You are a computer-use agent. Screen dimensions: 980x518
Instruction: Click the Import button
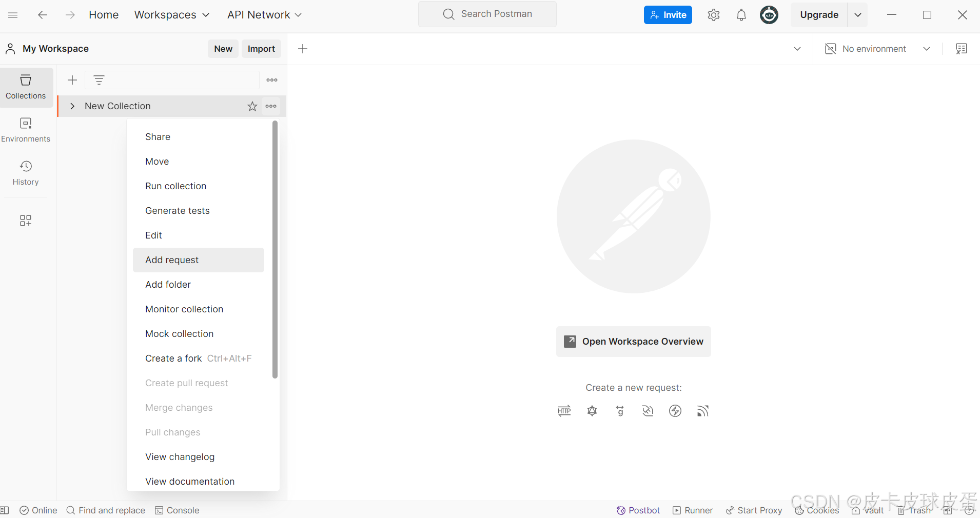pyautogui.click(x=261, y=49)
